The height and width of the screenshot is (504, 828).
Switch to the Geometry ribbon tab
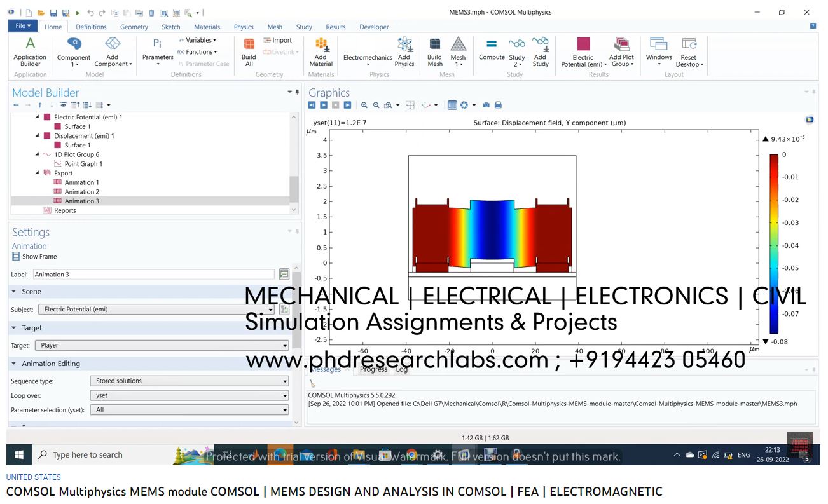(x=134, y=27)
